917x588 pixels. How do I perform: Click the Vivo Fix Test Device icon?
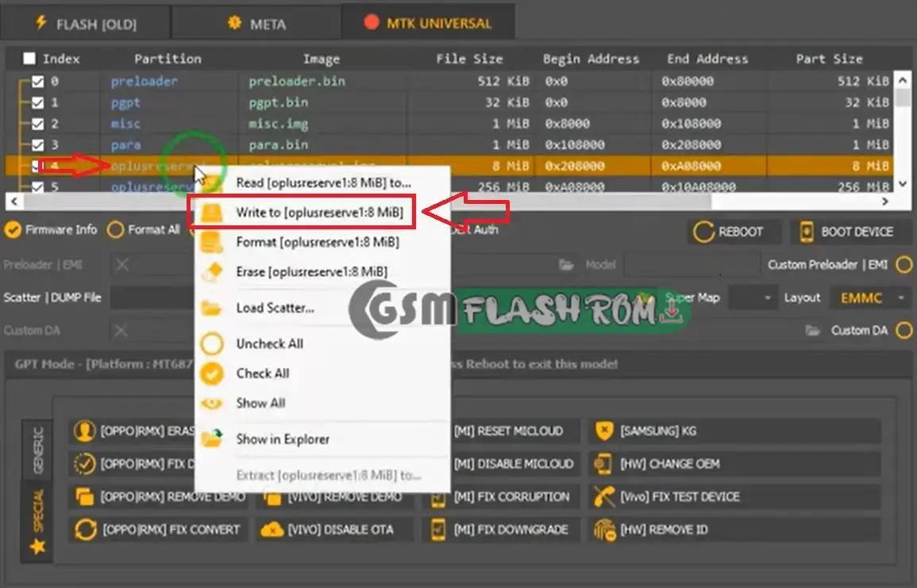pyautogui.click(x=604, y=497)
